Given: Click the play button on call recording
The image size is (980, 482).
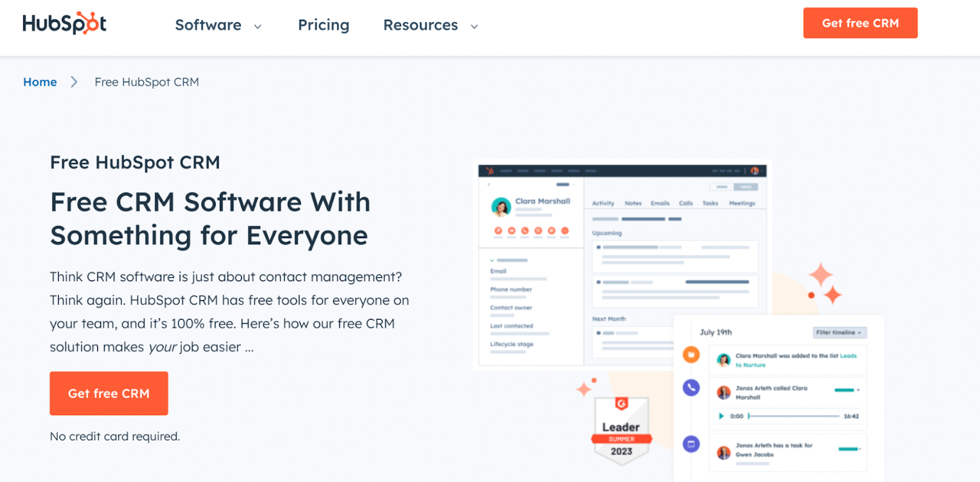Looking at the screenshot, I should pyautogui.click(x=721, y=416).
